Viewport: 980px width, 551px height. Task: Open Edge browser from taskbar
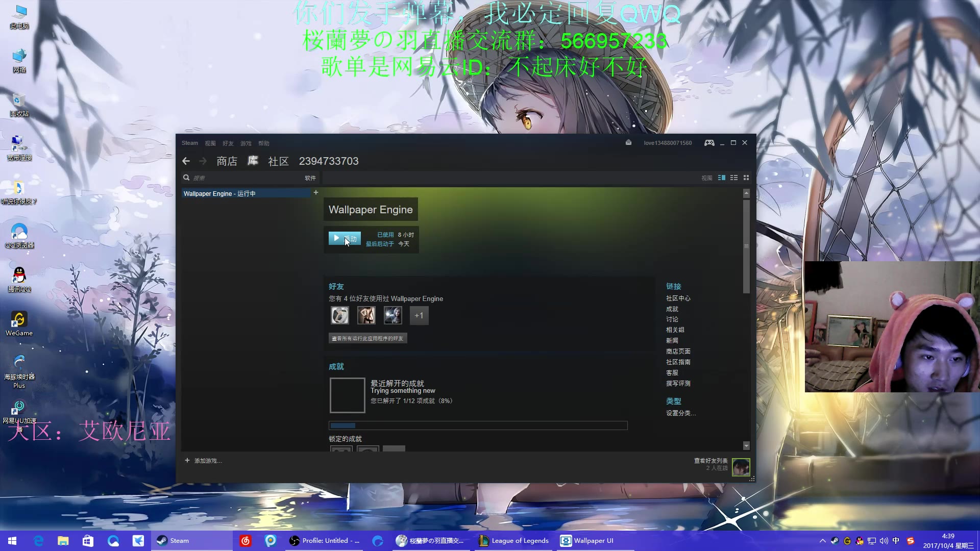(x=38, y=541)
